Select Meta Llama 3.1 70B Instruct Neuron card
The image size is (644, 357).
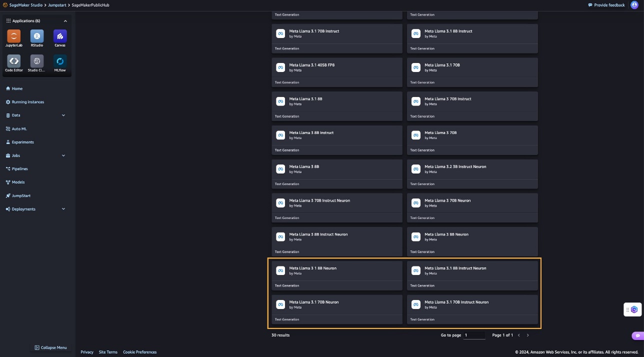point(472,309)
